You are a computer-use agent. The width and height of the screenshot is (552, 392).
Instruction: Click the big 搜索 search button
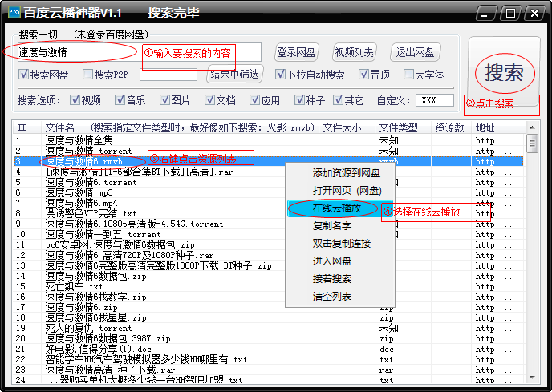pos(504,72)
